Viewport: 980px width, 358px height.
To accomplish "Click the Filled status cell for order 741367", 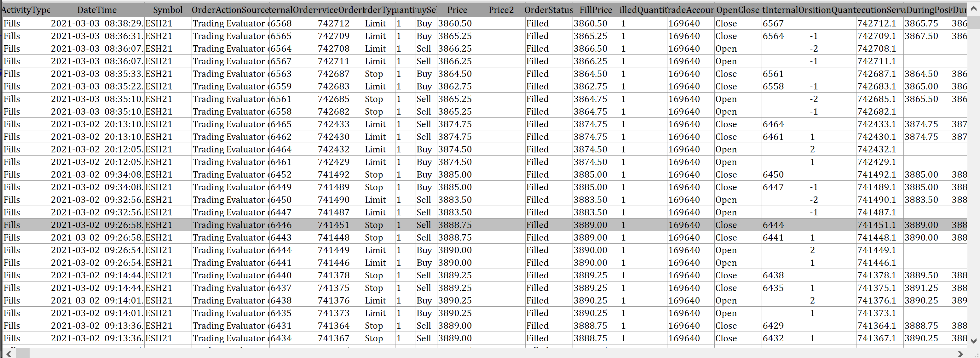I will point(537,338).
